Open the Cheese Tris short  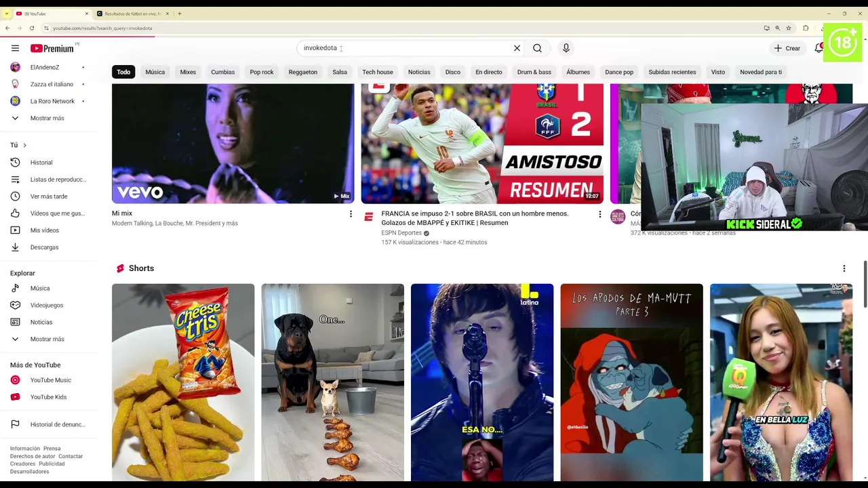tap(183, 382)
